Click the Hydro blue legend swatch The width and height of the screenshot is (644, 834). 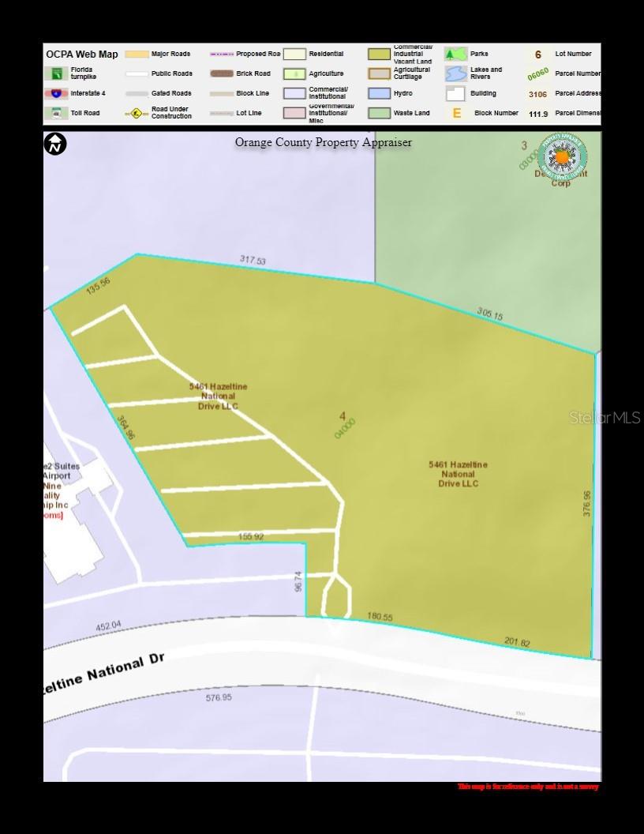(379, 93)
